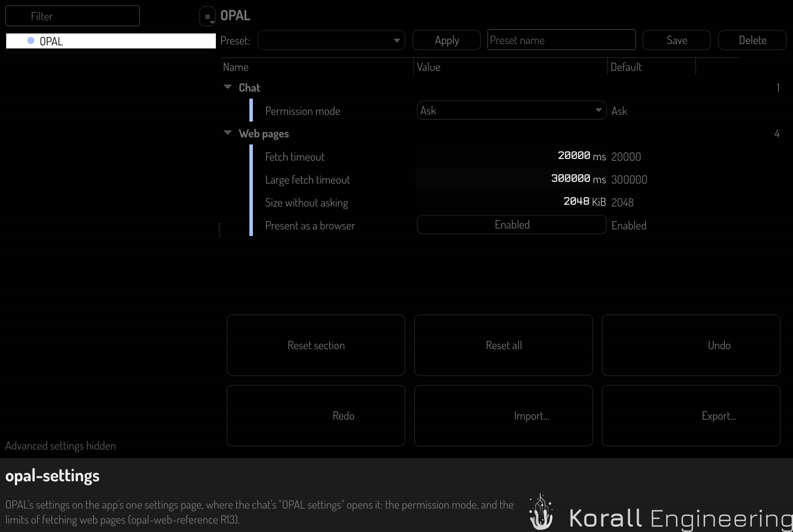
Task: Click the opal-settings heading
Action: [52, 476]
